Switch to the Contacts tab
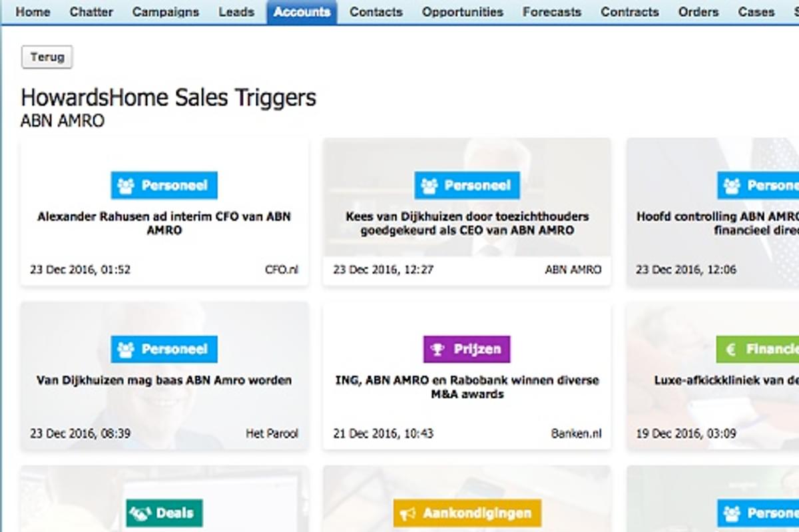This screenshot has width=799, height=532. [376, 12]
